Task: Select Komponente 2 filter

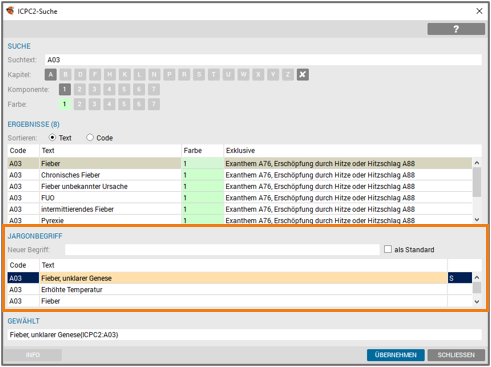Action: point(79,89)
